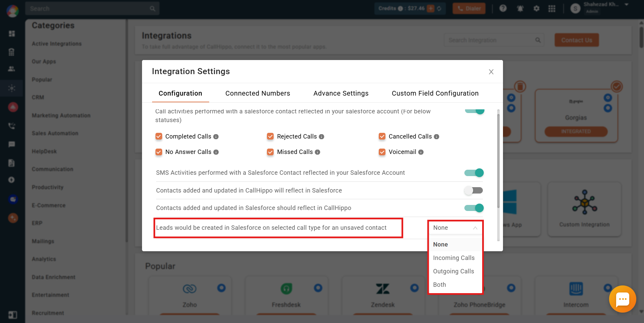Collapse the sidebar icon at bottom left

pyautogui.click(x=12, y=315)
